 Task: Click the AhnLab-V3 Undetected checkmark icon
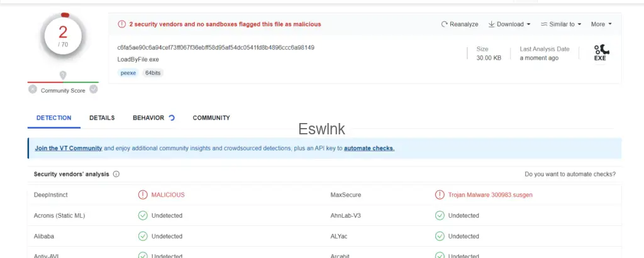tap(440, 215)
